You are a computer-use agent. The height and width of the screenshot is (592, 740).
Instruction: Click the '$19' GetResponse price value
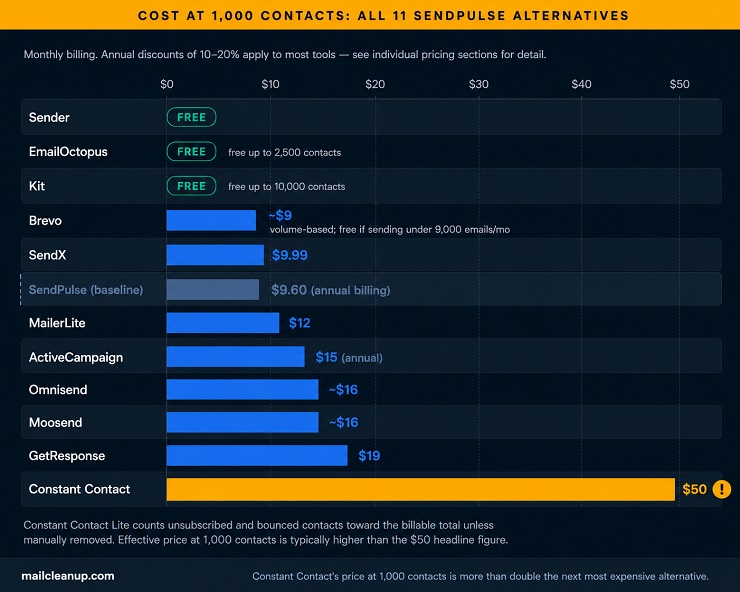tap(369, 456)
